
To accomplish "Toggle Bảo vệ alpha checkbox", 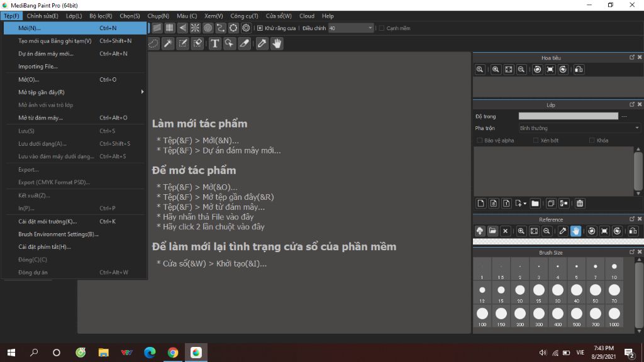I will [x=479, y=140].
